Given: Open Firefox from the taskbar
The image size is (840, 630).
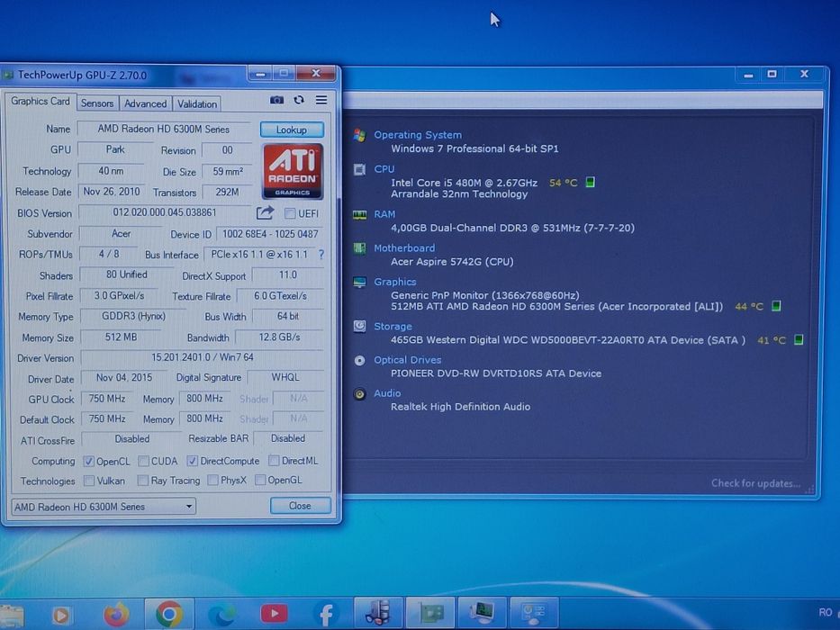Looking at the screenshot, I should 116,614.
